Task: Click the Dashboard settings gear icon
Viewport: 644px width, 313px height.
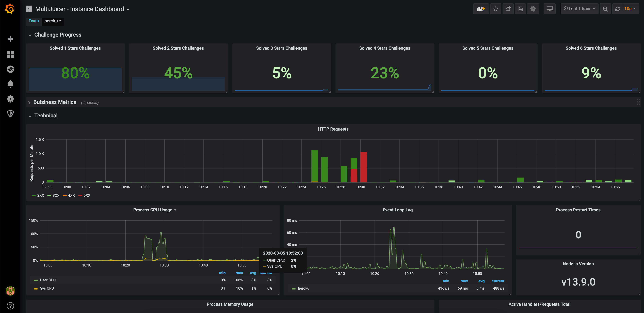Action: 532,8
